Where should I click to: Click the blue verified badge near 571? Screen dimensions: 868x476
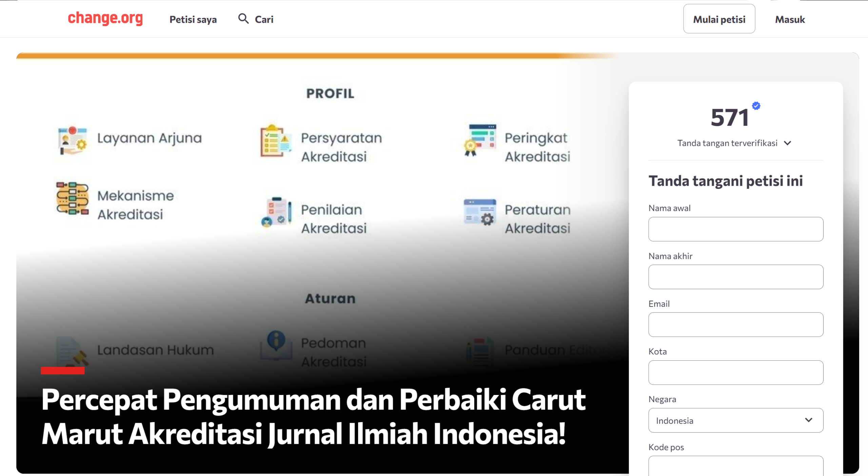tap(756, 106)
